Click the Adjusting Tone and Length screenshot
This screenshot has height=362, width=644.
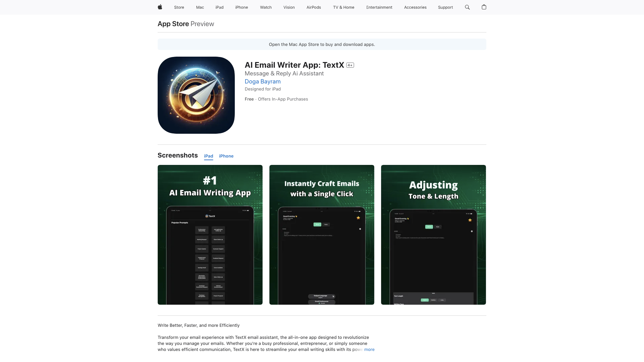click(433, 234)
